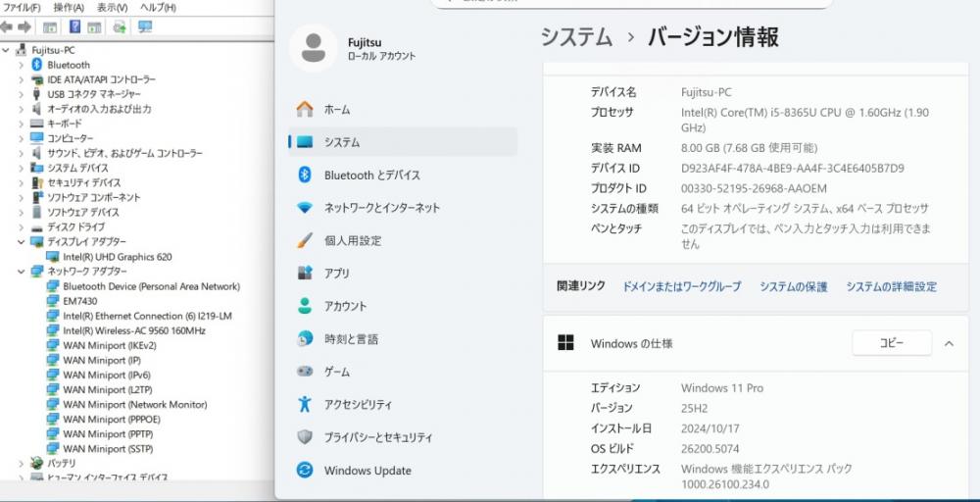This screenshot has width=980, height=502.
Task: Expand the キーボード category
Action: (22, 124)
